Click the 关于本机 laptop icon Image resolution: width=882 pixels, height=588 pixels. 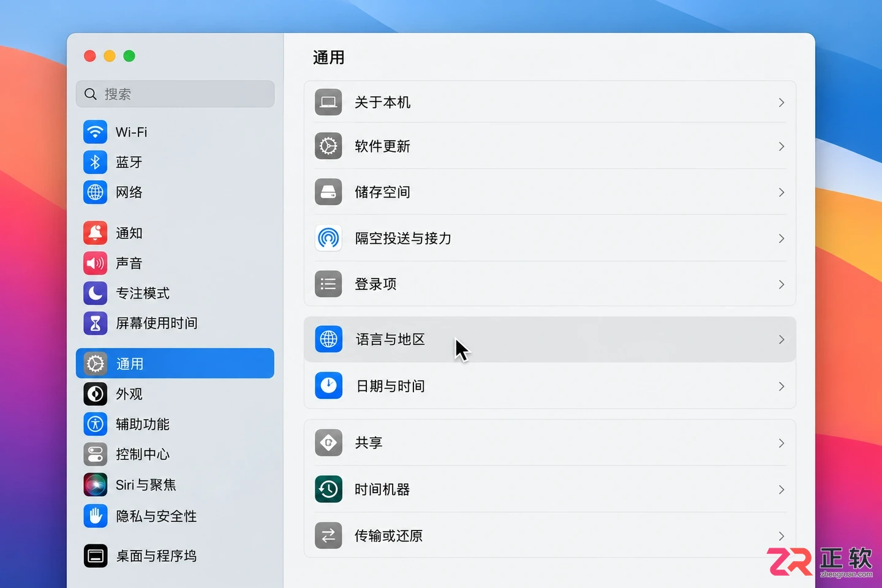point(328,102)
